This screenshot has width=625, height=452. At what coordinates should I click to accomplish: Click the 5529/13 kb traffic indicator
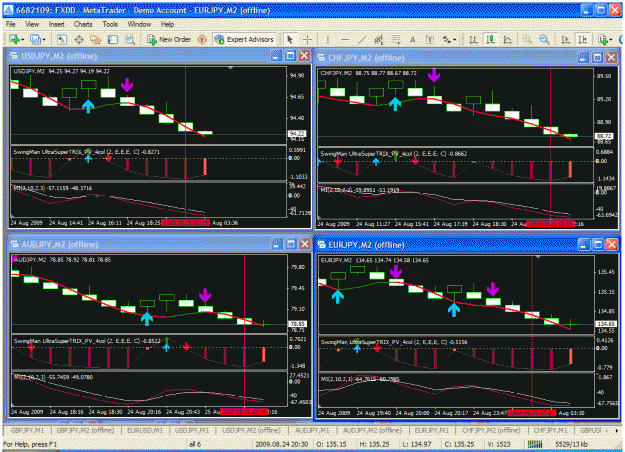tap(571, 444)
